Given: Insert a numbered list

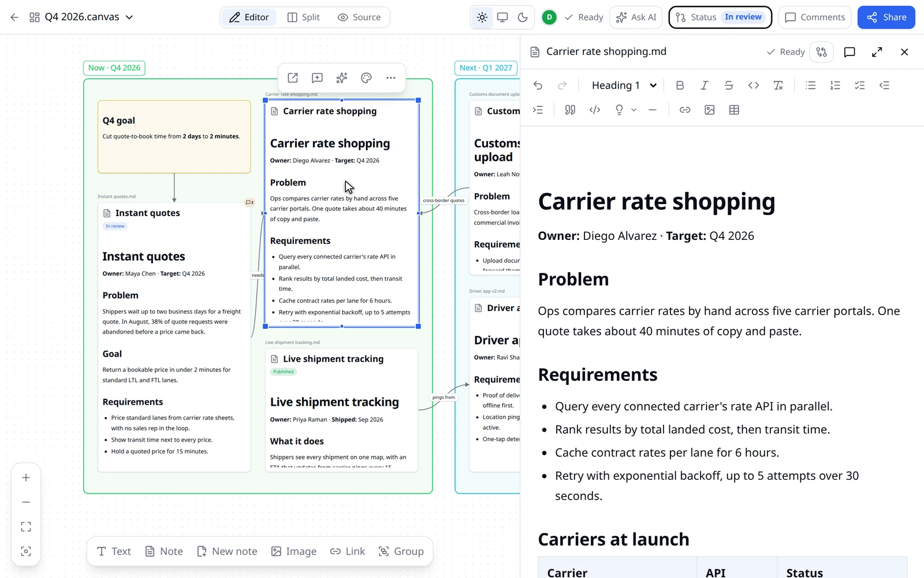Looking at the screenshot, I should pyautogui.click(x=835, y=86).
